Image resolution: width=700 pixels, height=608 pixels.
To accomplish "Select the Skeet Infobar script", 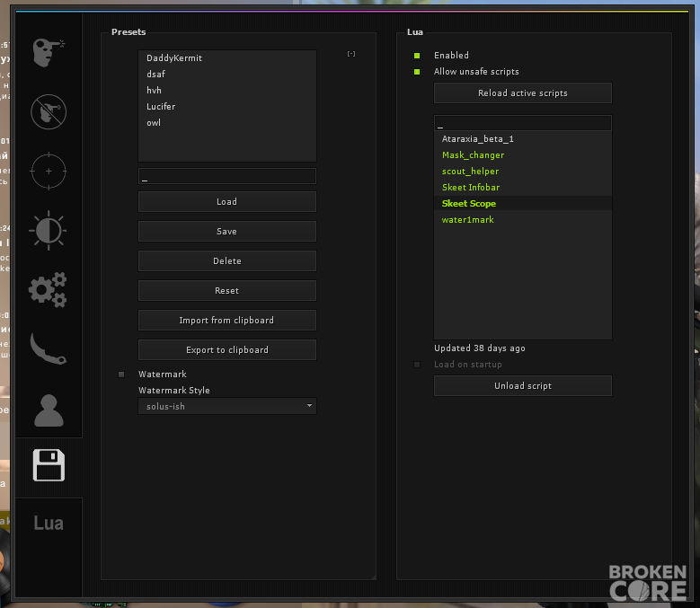I will pyautogui.click(x=523, y=188).
